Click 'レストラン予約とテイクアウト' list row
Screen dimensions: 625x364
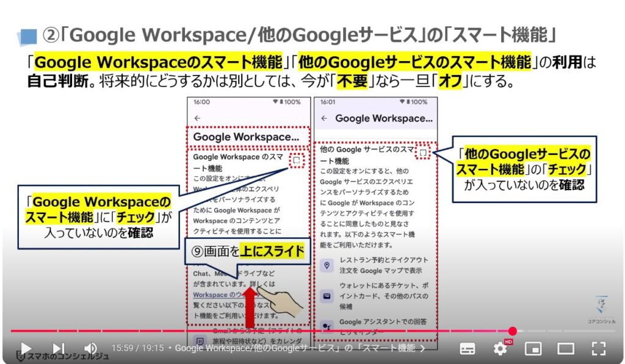tap(375, 265)
